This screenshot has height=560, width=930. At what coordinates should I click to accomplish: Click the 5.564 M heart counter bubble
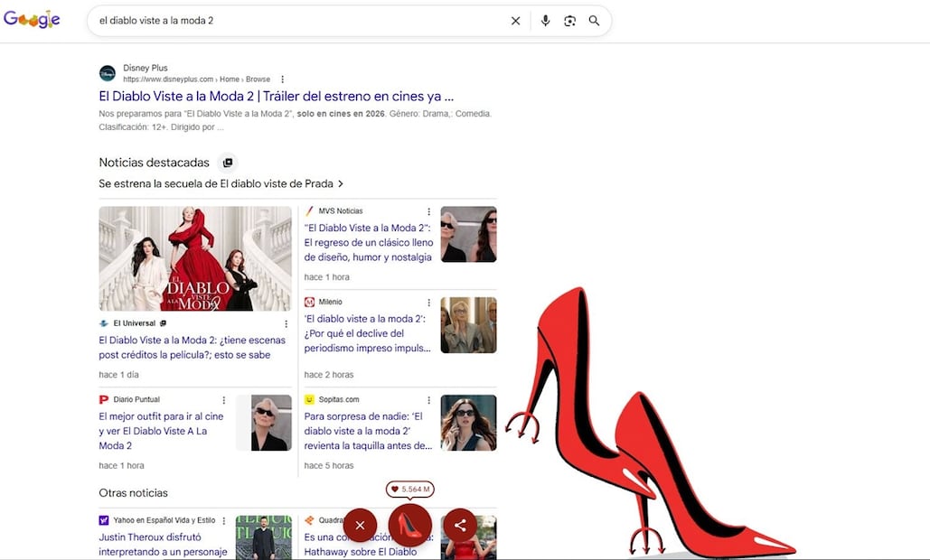tap(409, 490)
